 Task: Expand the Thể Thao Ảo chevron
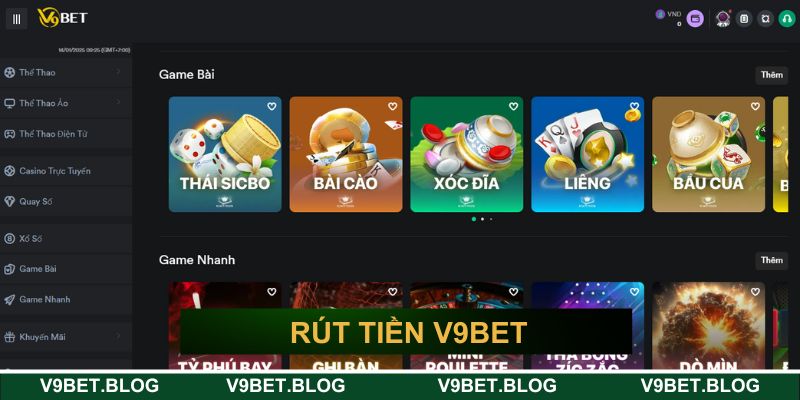[x=118, y=103]
